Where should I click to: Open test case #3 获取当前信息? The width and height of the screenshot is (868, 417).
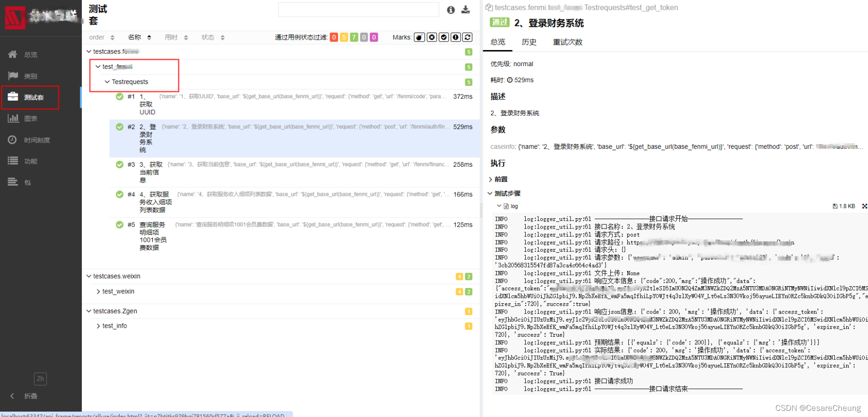295,172
